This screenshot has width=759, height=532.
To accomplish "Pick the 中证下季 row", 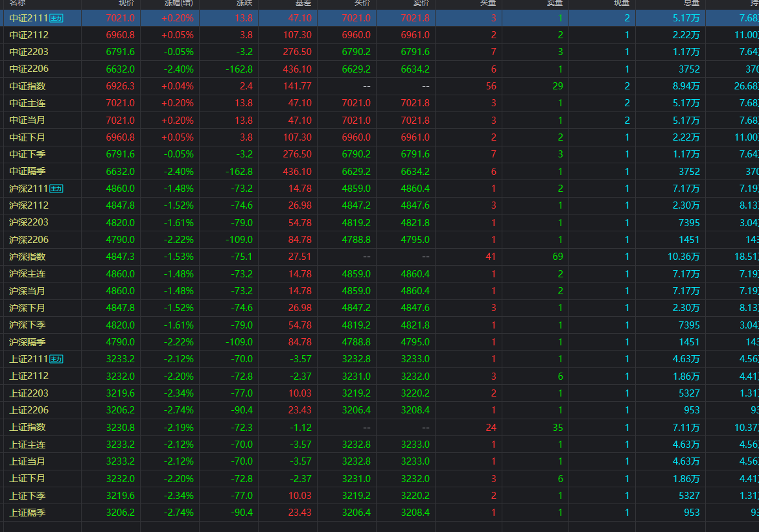I will tap(27, 154).
